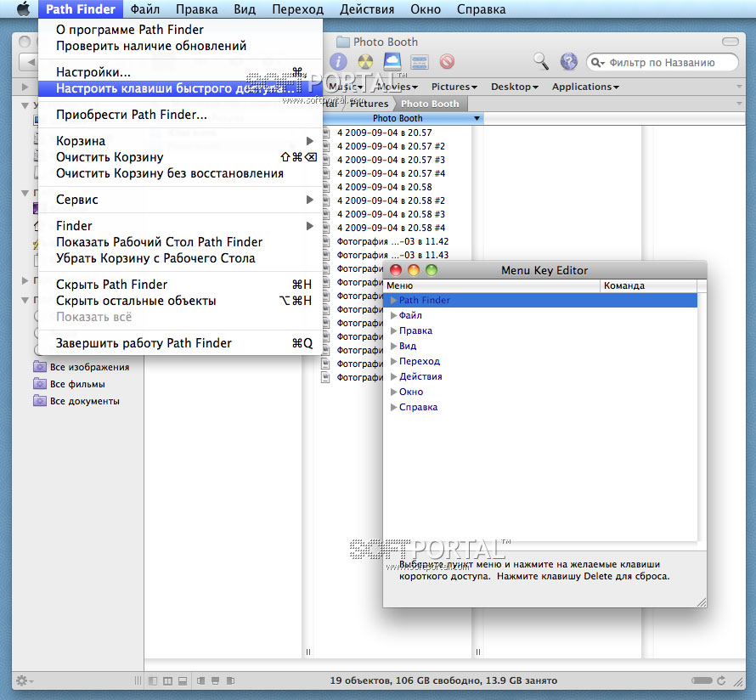Choose Завершить работу Path Finder

click(180, 343)
